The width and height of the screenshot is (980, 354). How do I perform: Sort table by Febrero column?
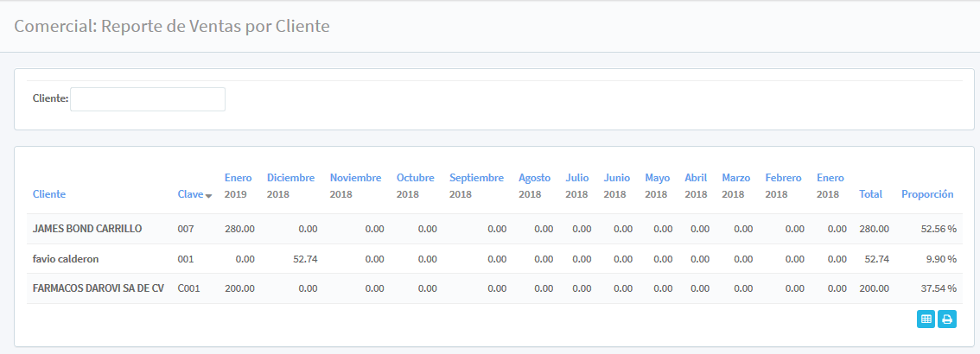coord(783,178)
